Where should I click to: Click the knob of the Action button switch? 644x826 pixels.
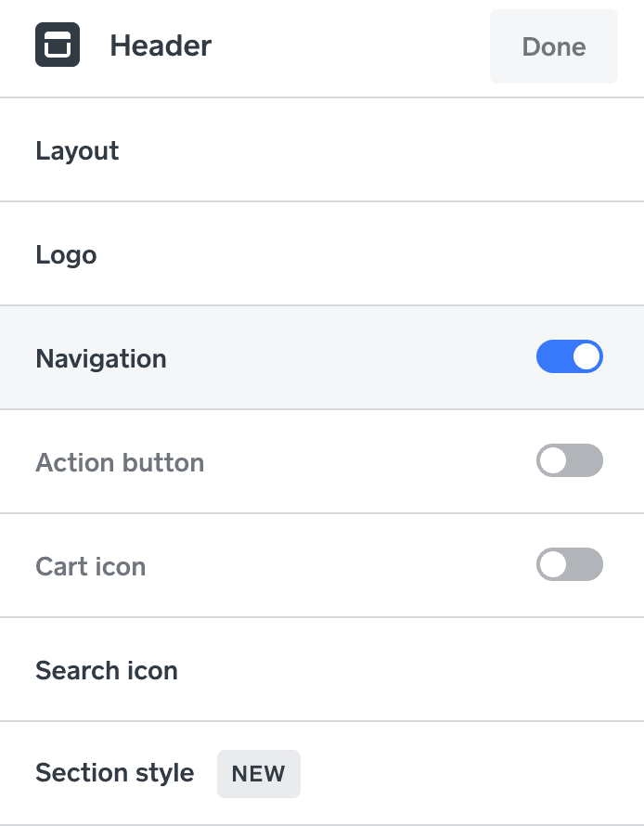[553, 460]
